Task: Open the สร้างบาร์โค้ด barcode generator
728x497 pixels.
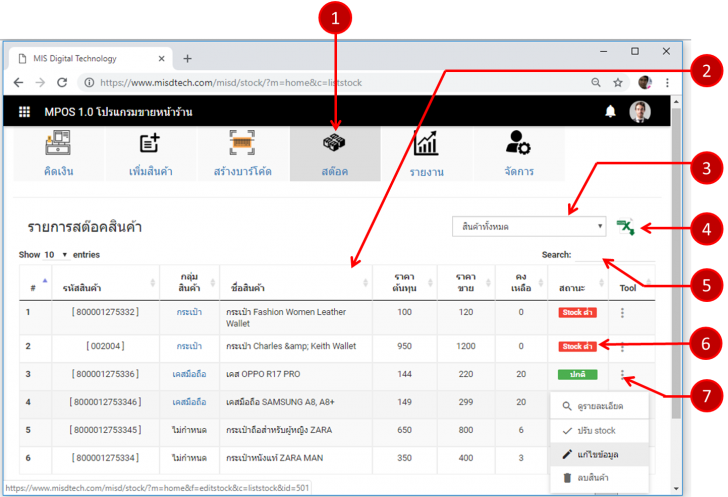Action: [x=242, y=154]
